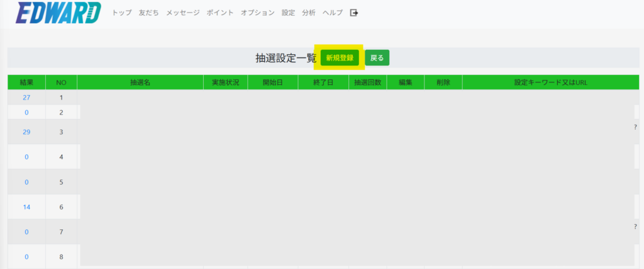Open result link 27 in row 1
The height and width of the screenshot is (269, 644).
tap(26, 97)
